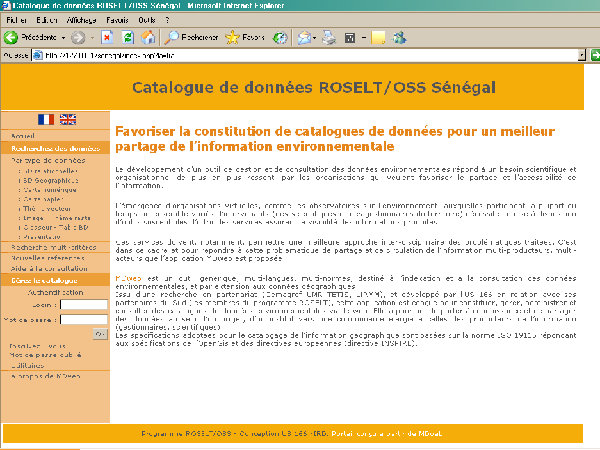
Task: Click the page title Catalogue de données ROSELT/OSS Sénégal
Action: (x=314, y=88)
